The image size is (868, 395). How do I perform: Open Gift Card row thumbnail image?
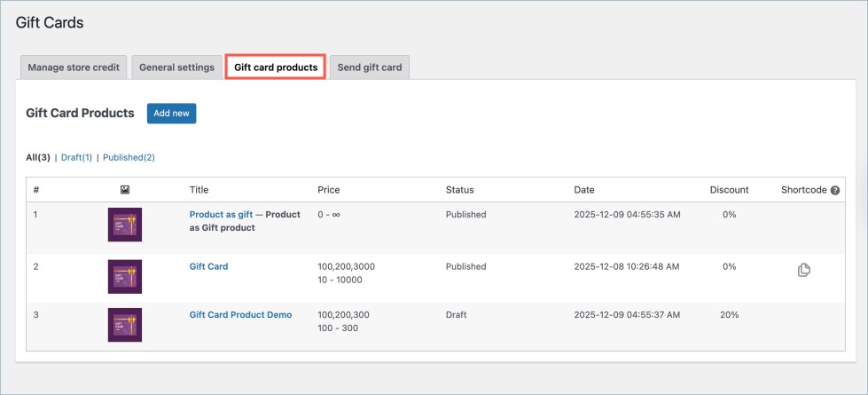click(x=124, y=276)
